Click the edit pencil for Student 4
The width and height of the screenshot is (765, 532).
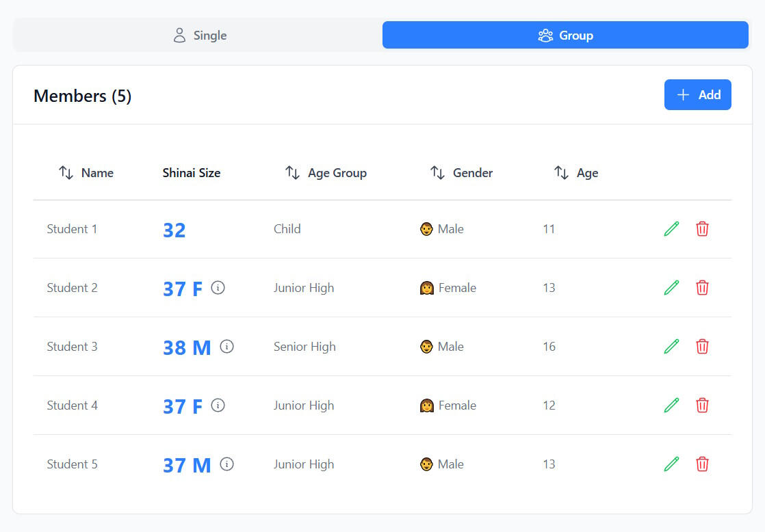(x=671, y=405)
